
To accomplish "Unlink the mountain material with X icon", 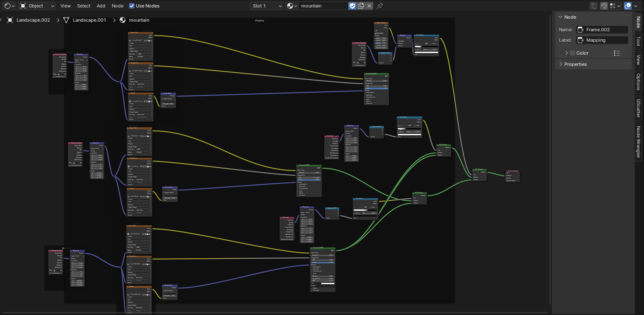I will pos(369,6).
